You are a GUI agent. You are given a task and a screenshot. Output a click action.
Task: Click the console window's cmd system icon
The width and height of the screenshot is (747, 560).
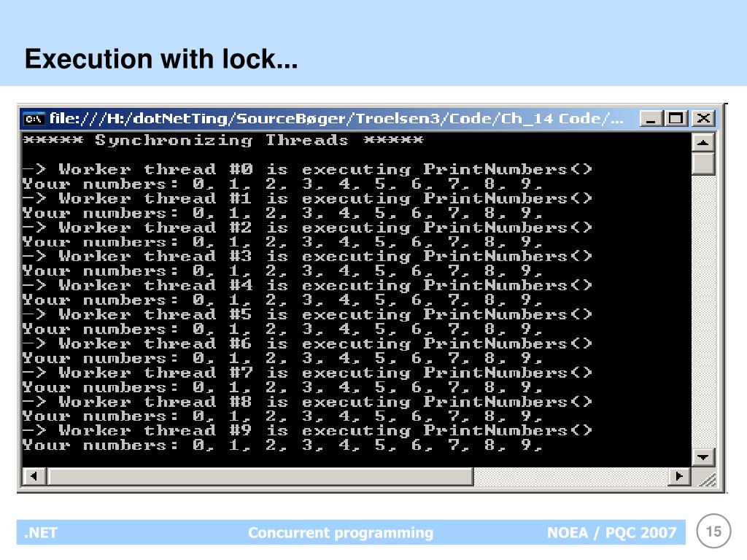point(34,119)
